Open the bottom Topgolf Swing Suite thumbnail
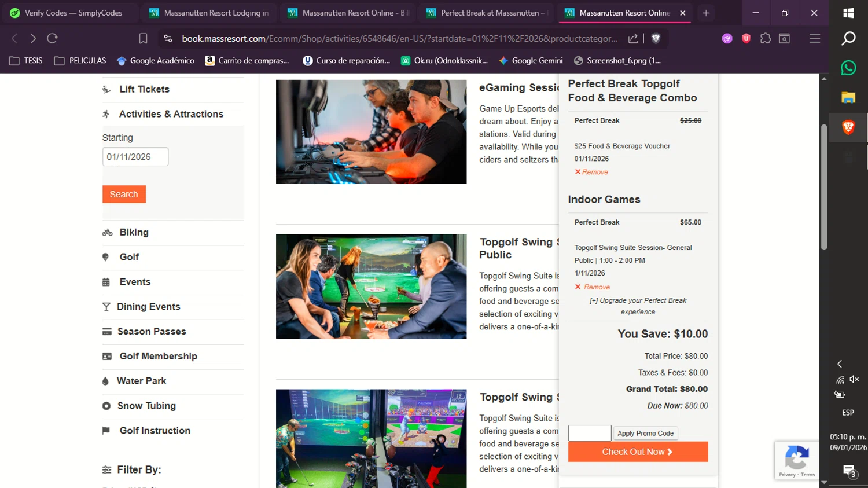This screenshot has height=488, width=868. click(371, 438)
